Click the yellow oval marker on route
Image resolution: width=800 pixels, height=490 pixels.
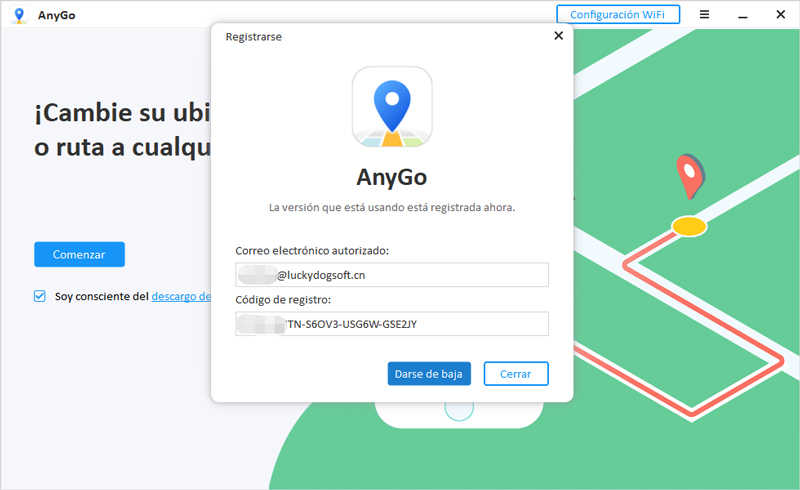[688, 226]
